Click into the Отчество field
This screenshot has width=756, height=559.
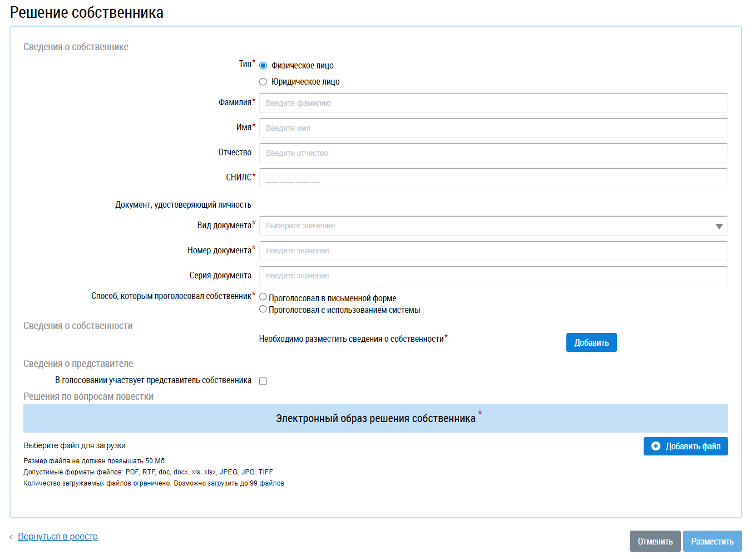tap(493, 153)
